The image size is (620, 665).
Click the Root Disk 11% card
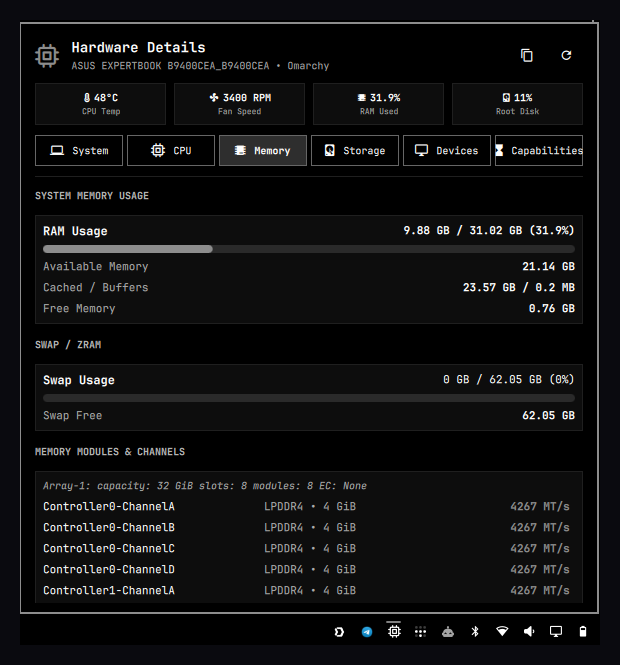517,104
